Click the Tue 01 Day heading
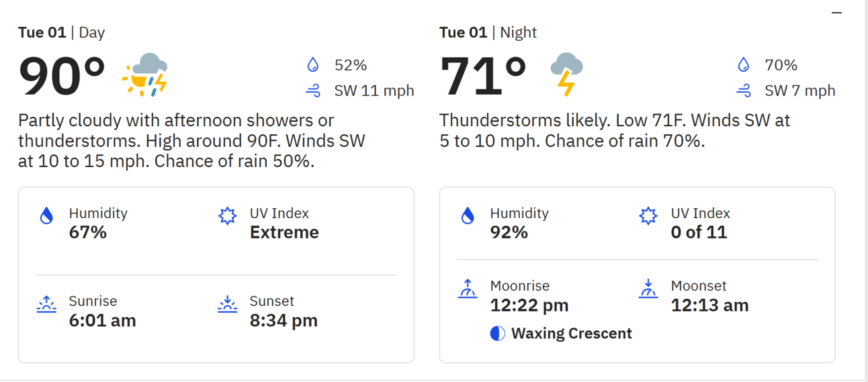This screenshot has height=382, width=868. (x=61, y=32)
